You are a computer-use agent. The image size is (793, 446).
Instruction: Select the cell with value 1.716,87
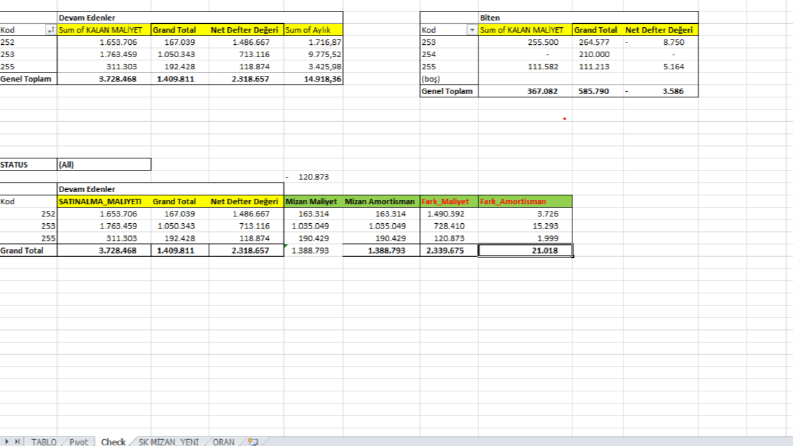click(313, 42)
